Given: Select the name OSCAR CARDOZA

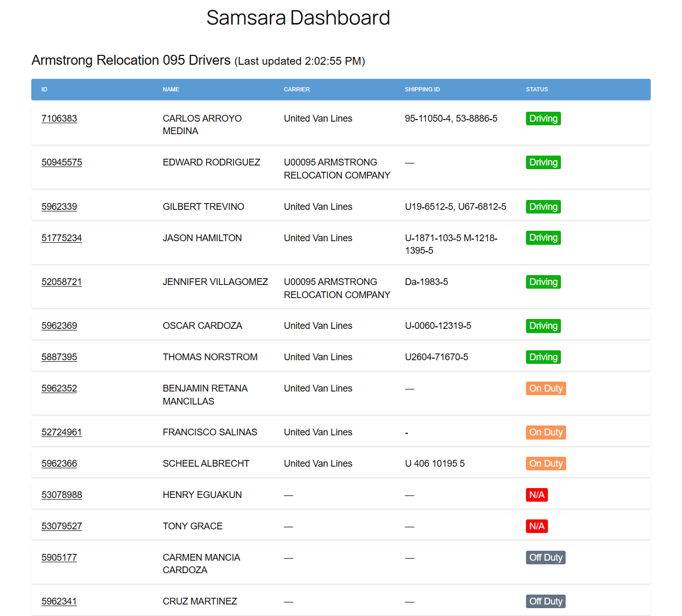Looking at the screenshot, I should pos(202,326).
